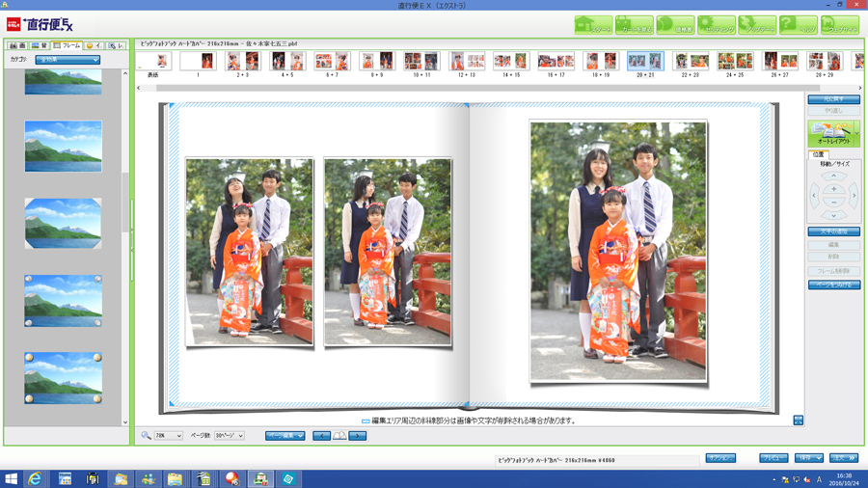Open the 価格表 price list
The width and height of the screenshot is (868, 488).
pos(675,25)
